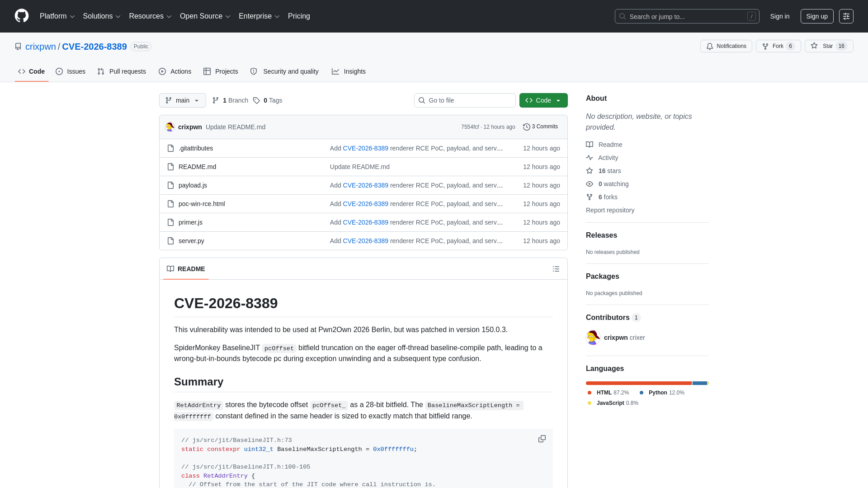
Task: Click the README.md file icon
Action: click(x=170, y=167)
